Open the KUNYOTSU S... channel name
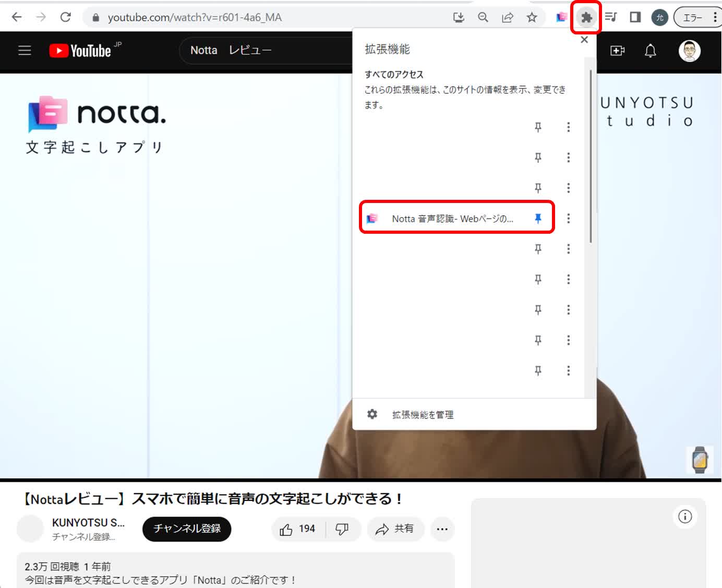722x588 pixels. pos(88,523)
